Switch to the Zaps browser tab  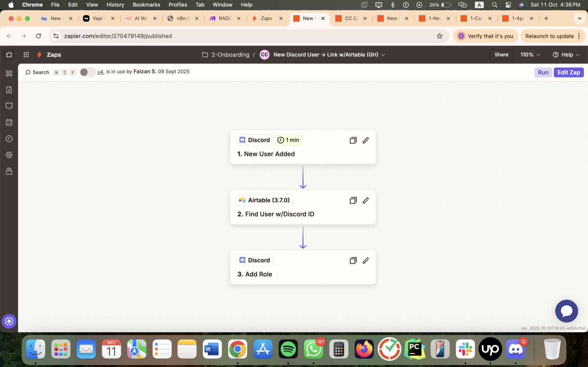(267, 18)
